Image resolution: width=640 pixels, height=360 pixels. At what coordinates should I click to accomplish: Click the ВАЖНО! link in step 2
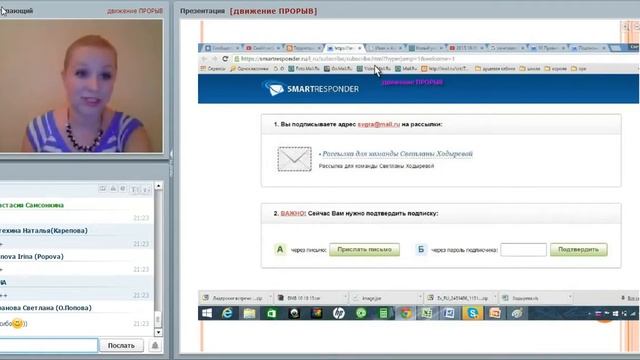[293, 213]
